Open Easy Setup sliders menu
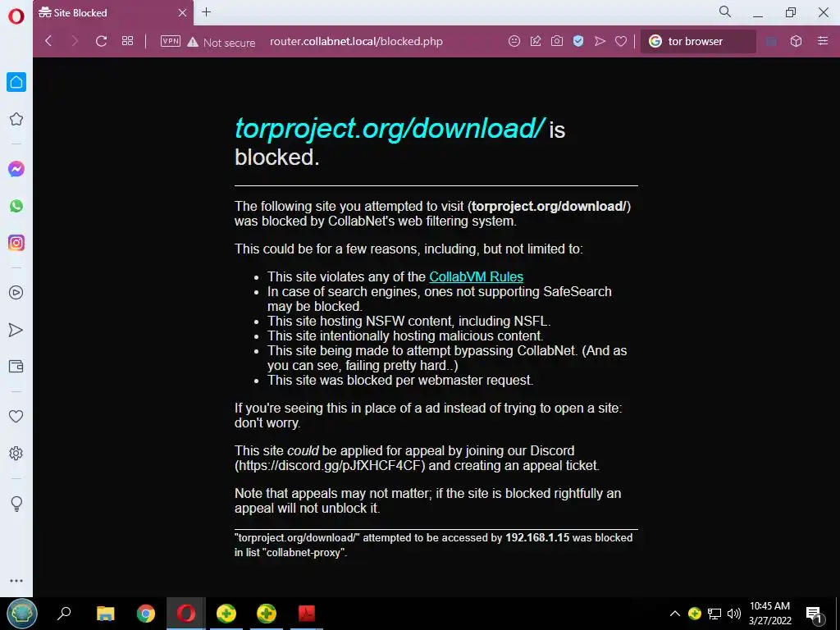Viewport: 840px width, 630px height. [x=823, y=41]
